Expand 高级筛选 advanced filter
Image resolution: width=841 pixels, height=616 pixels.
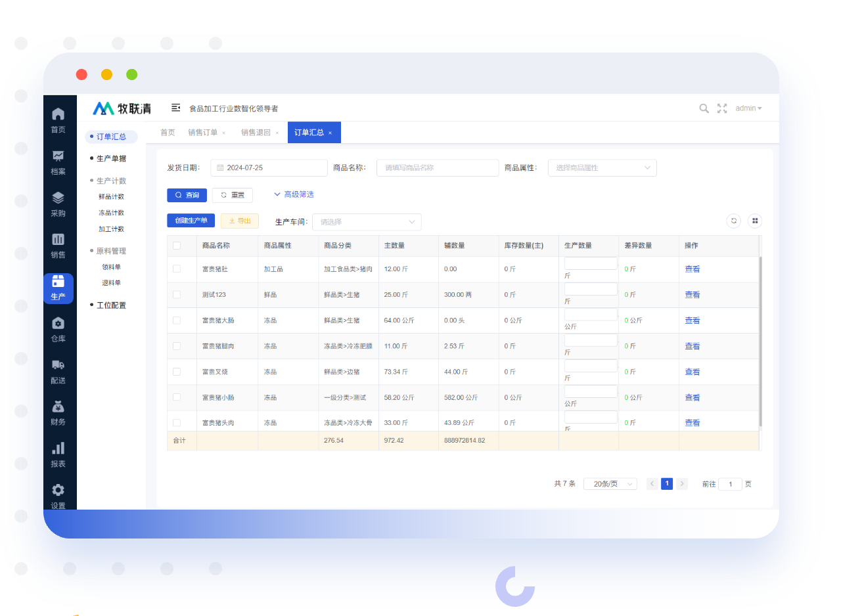click(294, 194)
